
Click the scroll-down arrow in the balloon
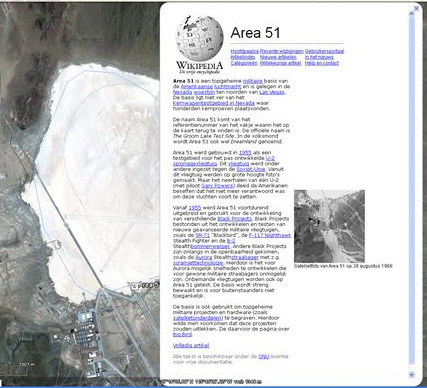click(x=411, y=375)
